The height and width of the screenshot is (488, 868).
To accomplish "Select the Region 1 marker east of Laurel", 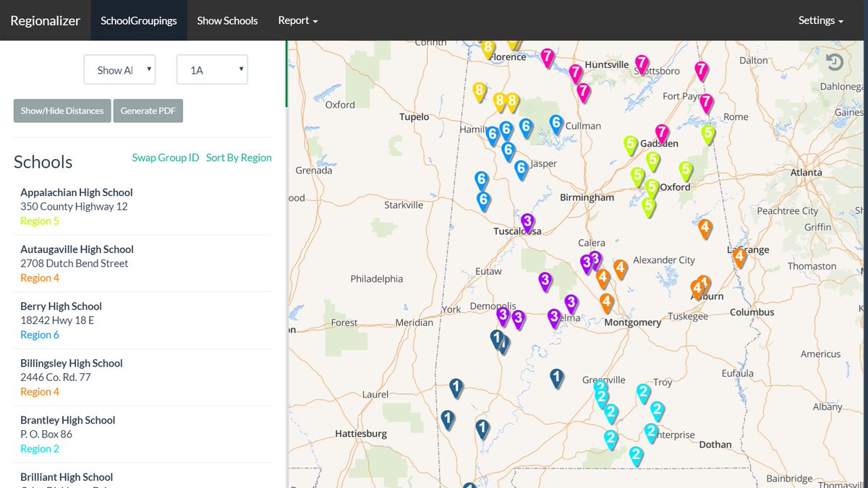I will 456,388.
